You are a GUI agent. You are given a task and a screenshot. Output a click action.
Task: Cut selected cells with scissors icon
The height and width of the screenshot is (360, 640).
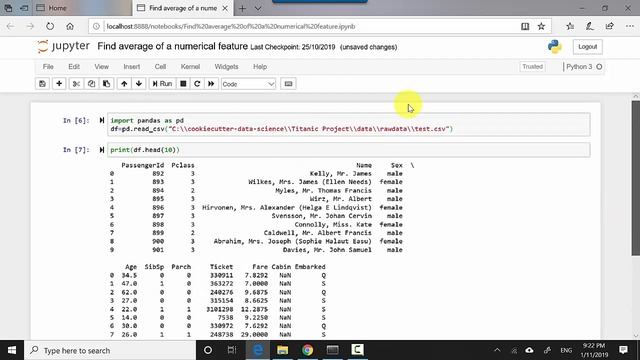[x=76, y=84]
